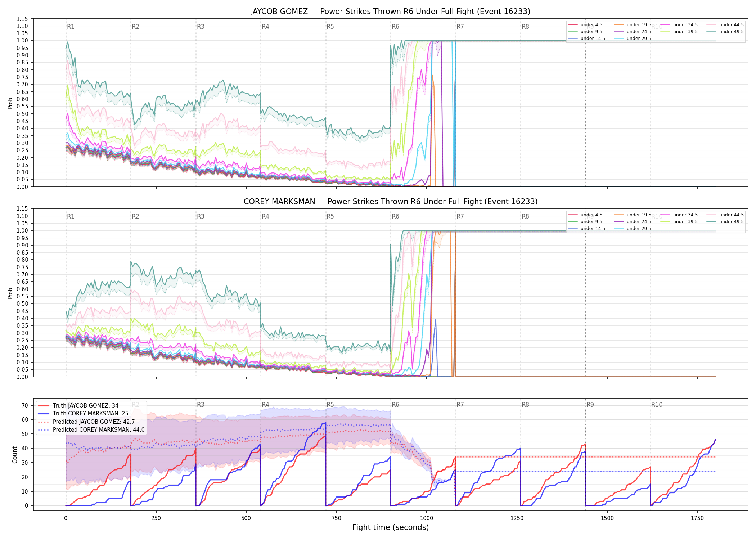Click R5 round marker in Count chart
Image resolution: width=756 pixels, height=540 pixels.
pyautogui.click(x=330, y=405)
